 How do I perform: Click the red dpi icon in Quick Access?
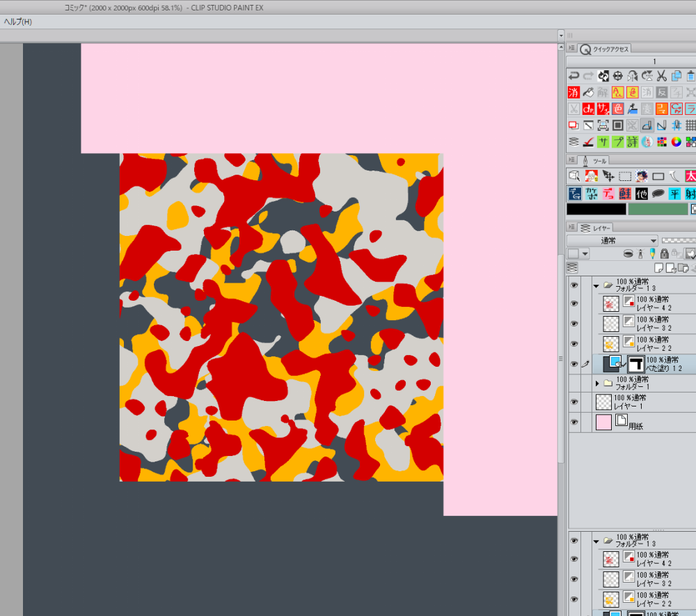(x=588, y=109)
